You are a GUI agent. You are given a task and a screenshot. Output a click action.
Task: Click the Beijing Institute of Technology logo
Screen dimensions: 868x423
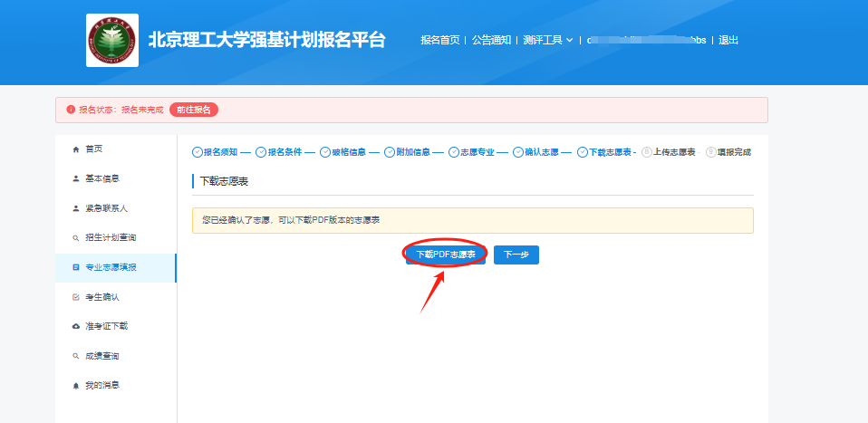click(112, 41)
